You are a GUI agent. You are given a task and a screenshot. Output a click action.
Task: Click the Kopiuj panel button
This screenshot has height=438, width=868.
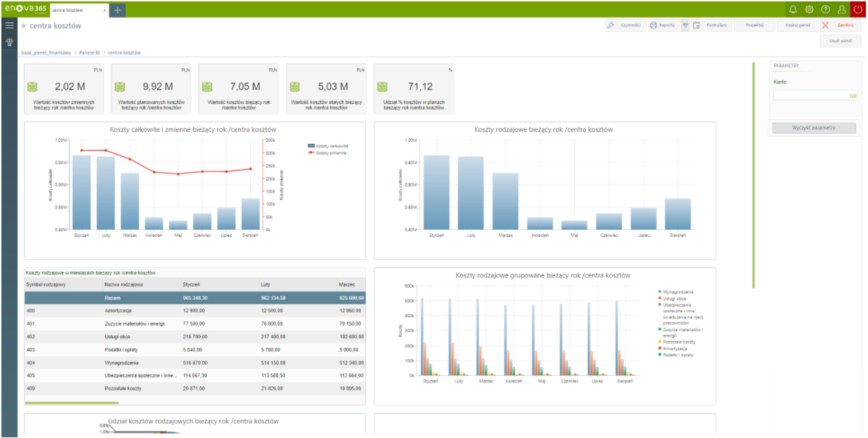click(x=797, y=25)
